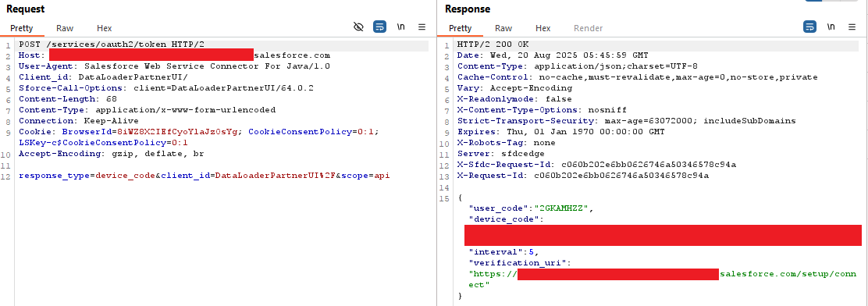
Task: Select the Response Pretty tab
Action: pyautogui.click(x=460, y=28)
